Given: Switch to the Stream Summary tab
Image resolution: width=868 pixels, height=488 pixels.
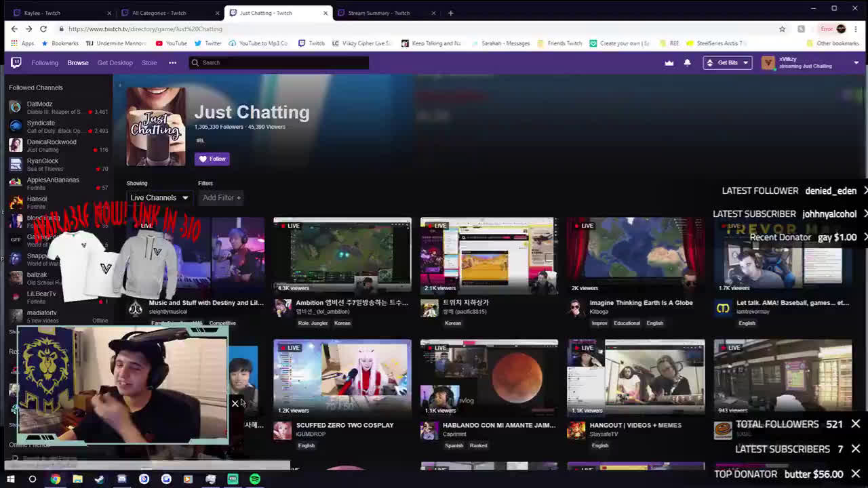Looking at the screenshot, I should coord(378,13).
